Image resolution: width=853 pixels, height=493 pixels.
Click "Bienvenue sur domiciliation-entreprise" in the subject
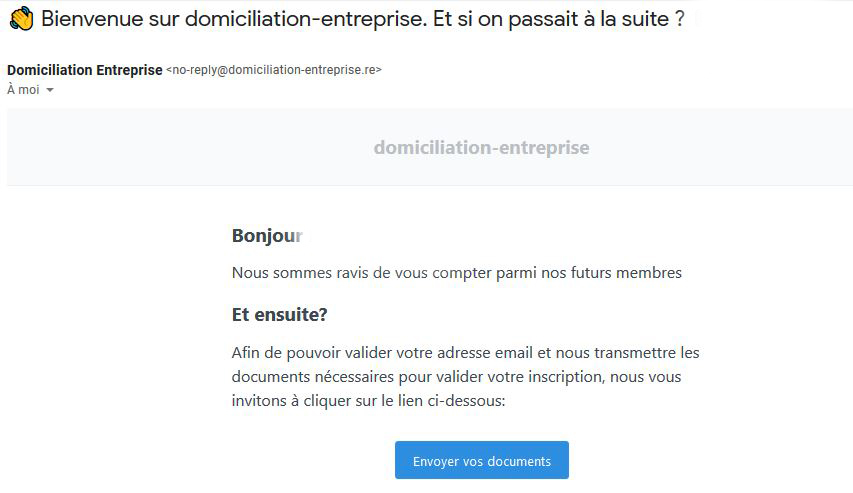coord(234,19)
